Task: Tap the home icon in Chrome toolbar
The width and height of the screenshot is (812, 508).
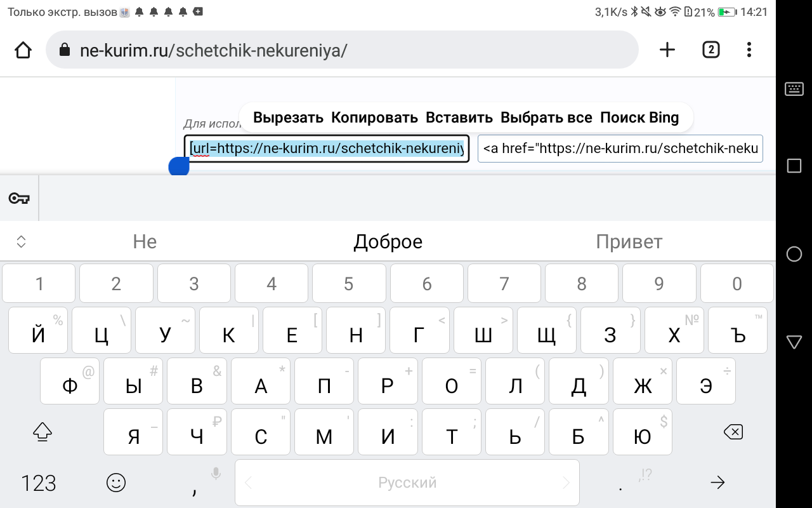Action: tap(23, 49)
